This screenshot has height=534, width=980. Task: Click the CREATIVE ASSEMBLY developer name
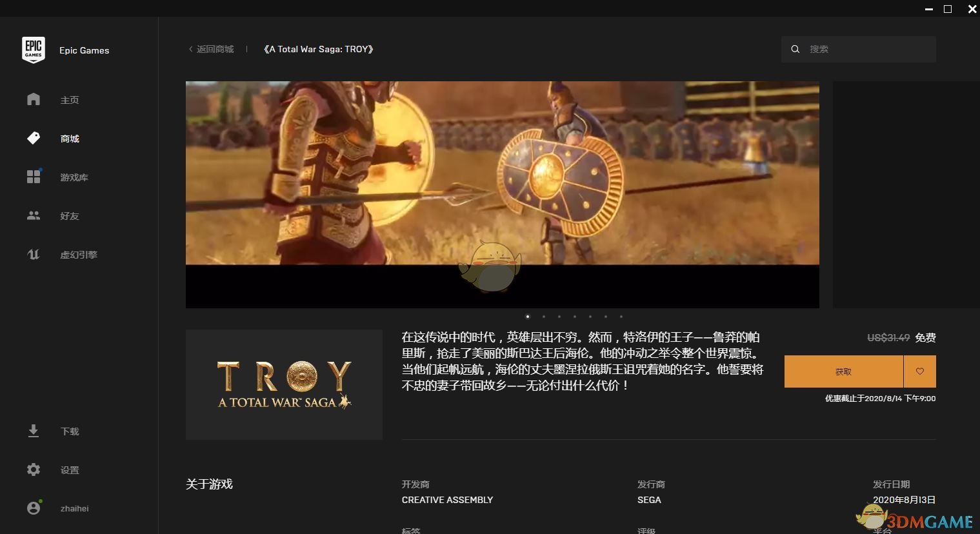pos(447,500)
